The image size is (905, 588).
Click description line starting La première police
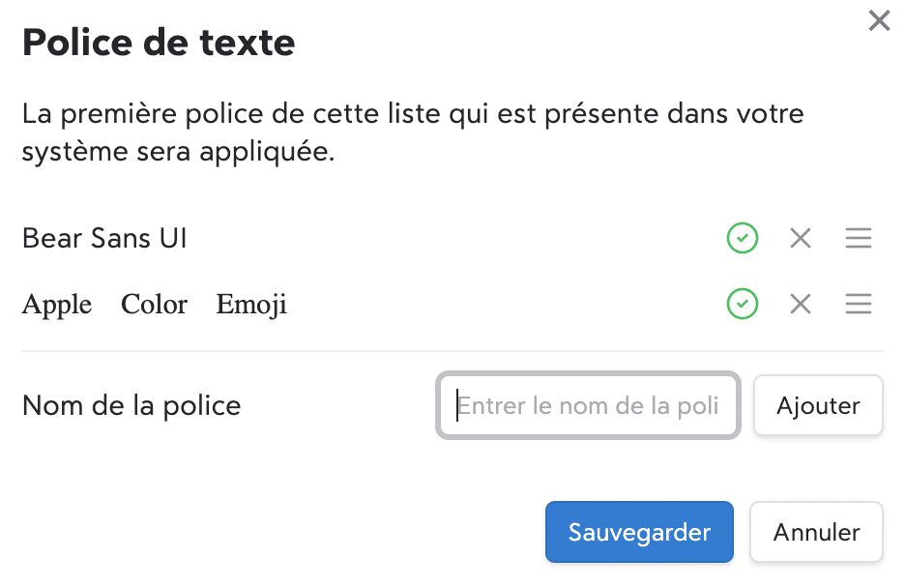click(413, 114)
